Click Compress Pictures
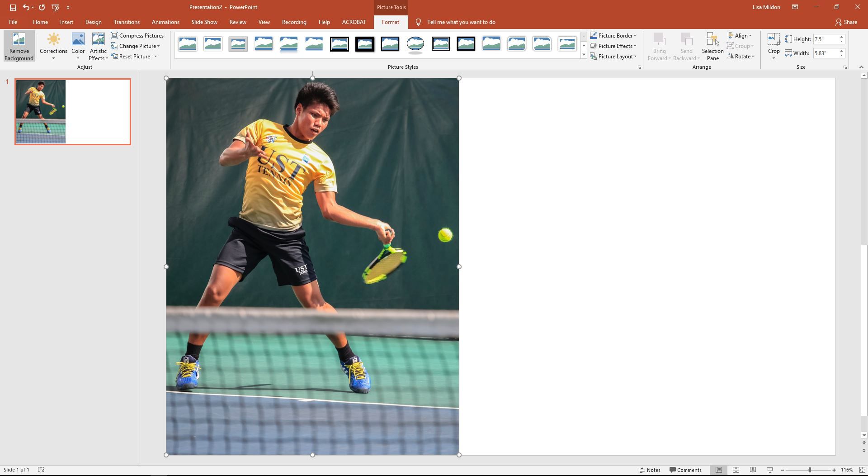Image resolution: width=868 pixels, height=476 pixels. click(137, 35)
